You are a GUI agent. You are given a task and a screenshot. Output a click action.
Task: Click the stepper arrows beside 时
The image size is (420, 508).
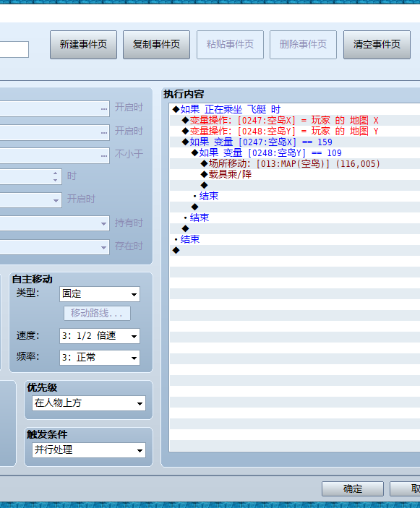click(56, 176)
